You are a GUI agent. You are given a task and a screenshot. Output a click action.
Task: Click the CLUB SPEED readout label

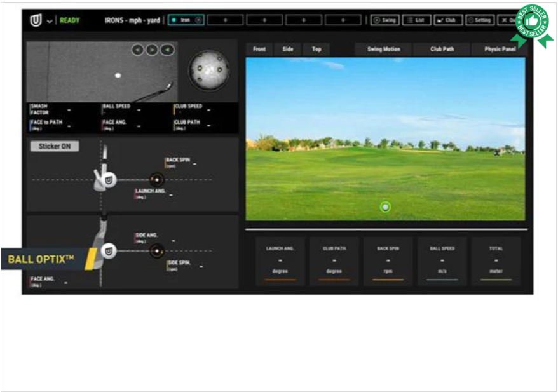click(188, 106)
